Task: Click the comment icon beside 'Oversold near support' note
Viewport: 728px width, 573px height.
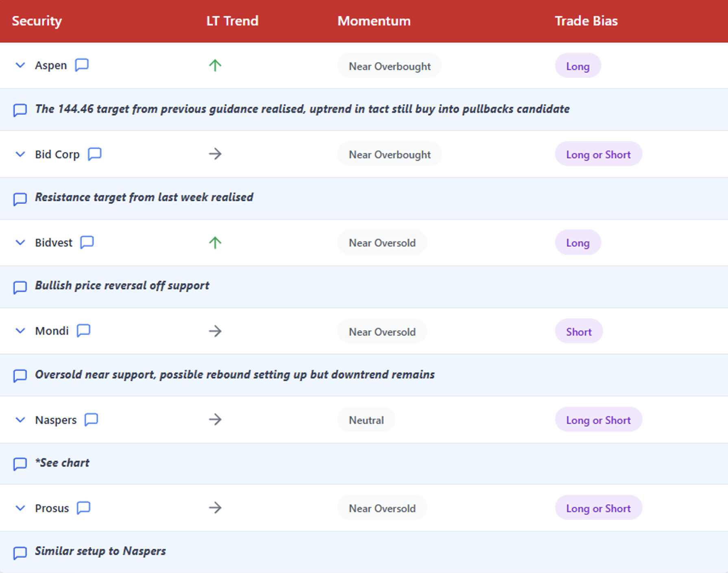Action: 20,376
